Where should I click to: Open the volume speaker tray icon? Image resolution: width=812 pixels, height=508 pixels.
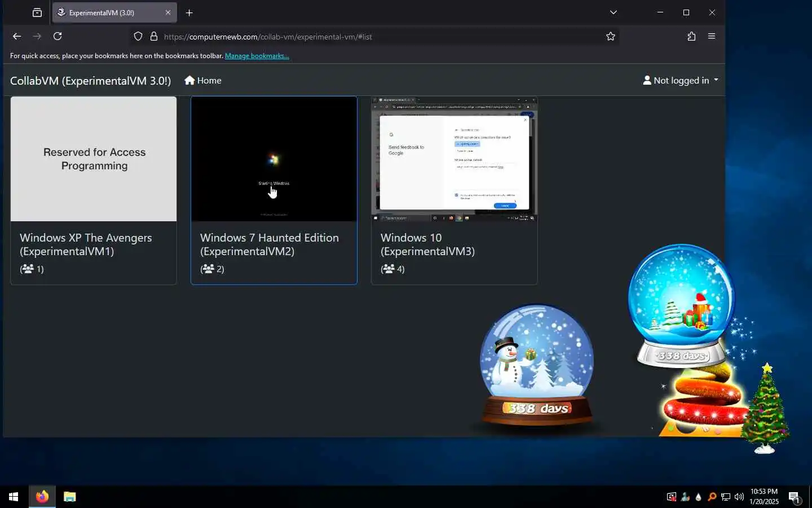(739, 497)
